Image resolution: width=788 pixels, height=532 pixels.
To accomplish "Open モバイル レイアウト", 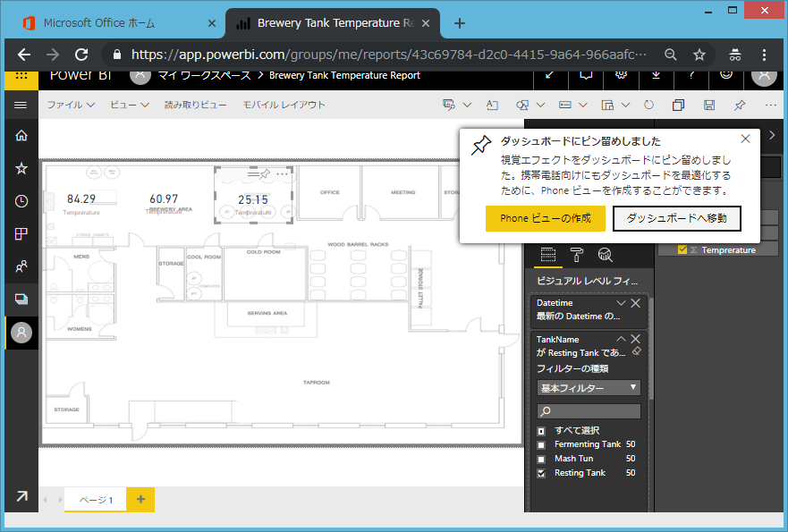I will point(284,105).
